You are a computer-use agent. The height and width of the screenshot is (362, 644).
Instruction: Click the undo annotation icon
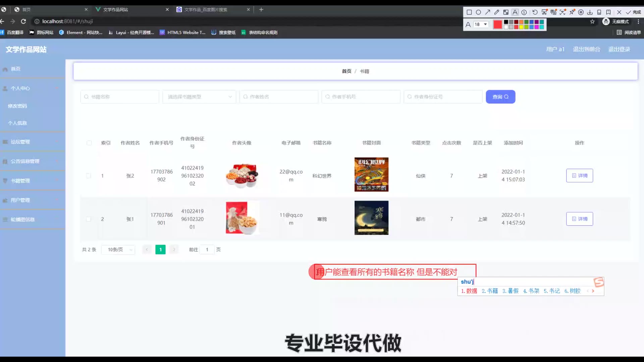(535, 12)
